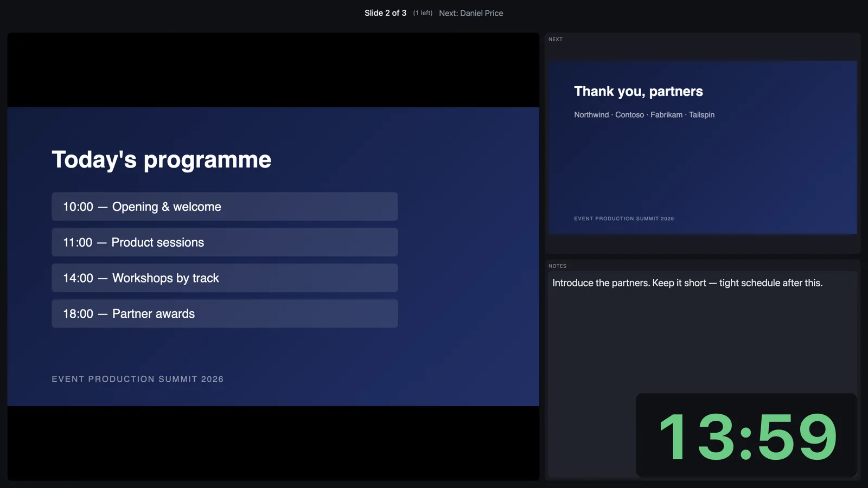Click 'Thank you, partners' title
The image size is (868, 488).
pos(639,91)
